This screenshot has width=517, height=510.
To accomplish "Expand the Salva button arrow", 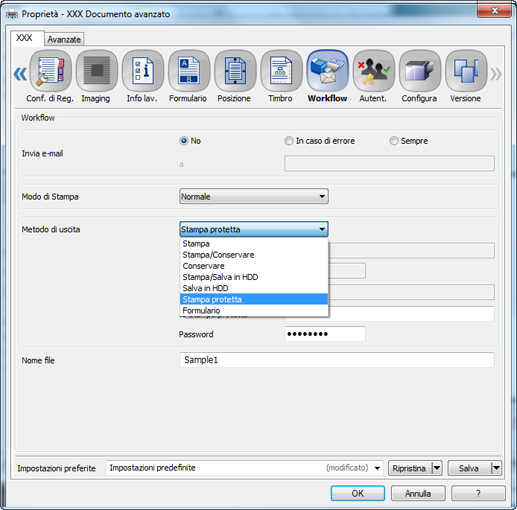I will coord(496,468).
